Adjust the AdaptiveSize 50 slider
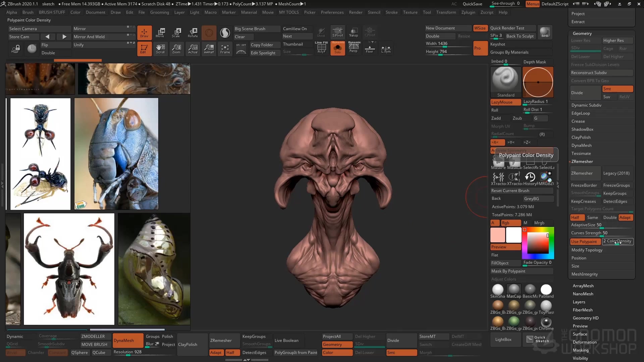The image size is (644, 362). pyautogui.click(x=602, y=225)
